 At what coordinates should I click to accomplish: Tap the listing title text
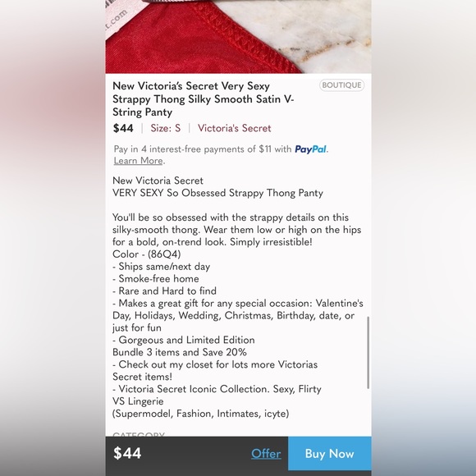pyautogui.click(x=203, y=99)
